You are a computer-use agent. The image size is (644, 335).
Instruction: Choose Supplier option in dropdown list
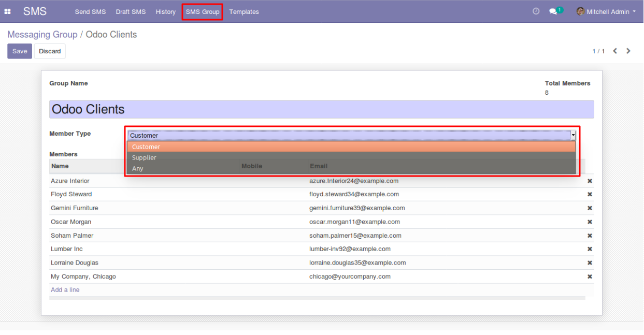(x=351, y=157)
